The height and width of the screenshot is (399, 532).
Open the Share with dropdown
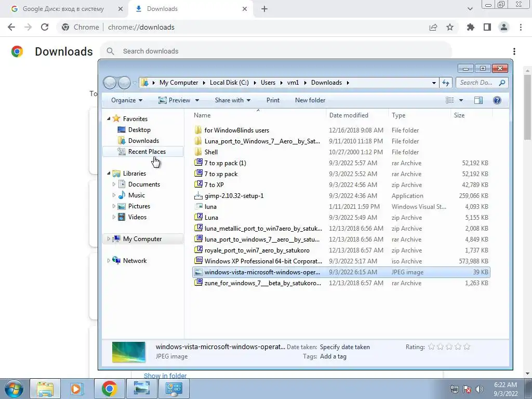point(233,100)
